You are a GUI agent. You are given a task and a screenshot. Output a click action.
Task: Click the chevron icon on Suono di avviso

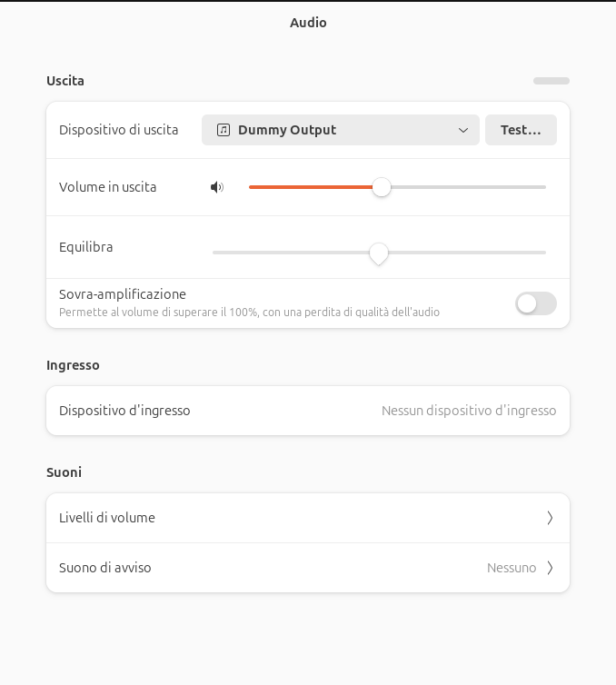pyautogui.click(x=550, y=568)
